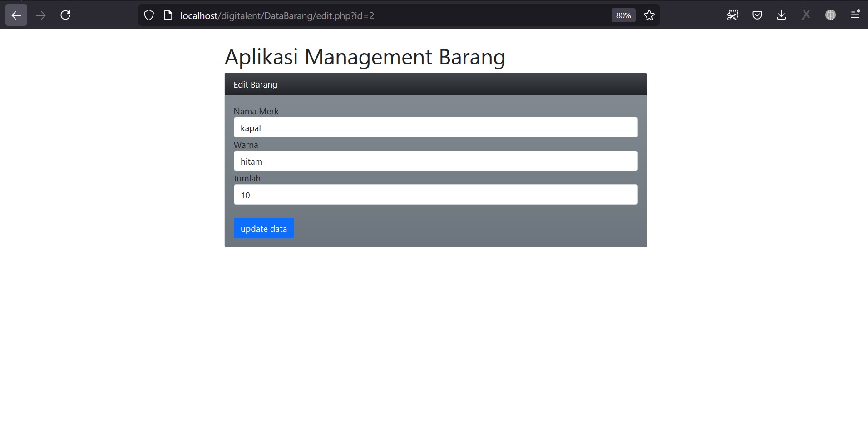Screen dimensions: 868x440
Task: Open the Firefox application menu
Action: point(855,15)
